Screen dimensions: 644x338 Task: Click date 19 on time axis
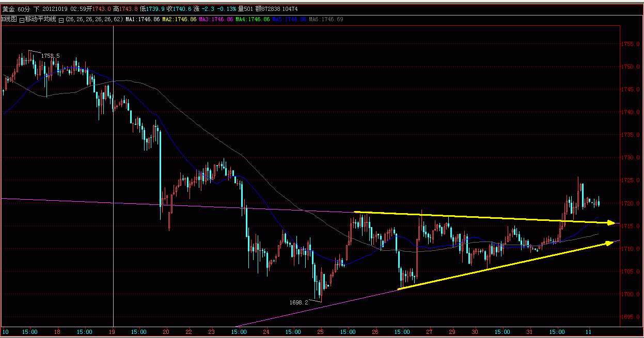tap(112, 332)
